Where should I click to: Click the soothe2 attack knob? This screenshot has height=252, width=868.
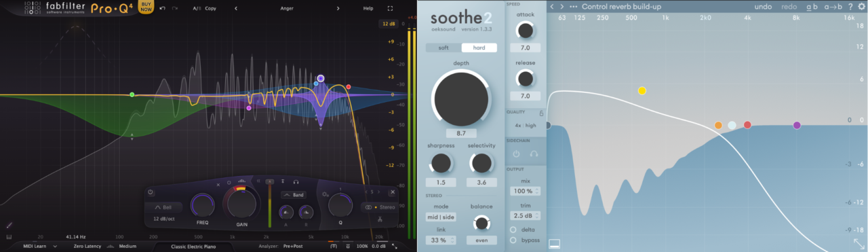tap(525, 30)
